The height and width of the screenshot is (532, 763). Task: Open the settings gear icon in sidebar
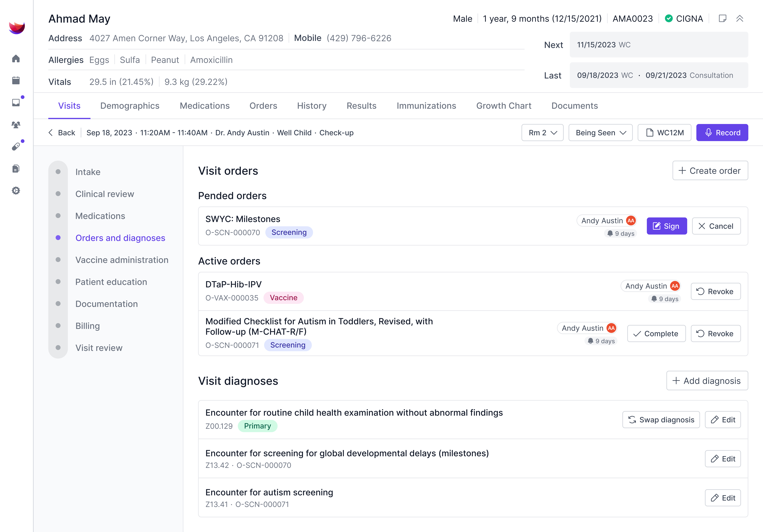(x=16, y=191)
